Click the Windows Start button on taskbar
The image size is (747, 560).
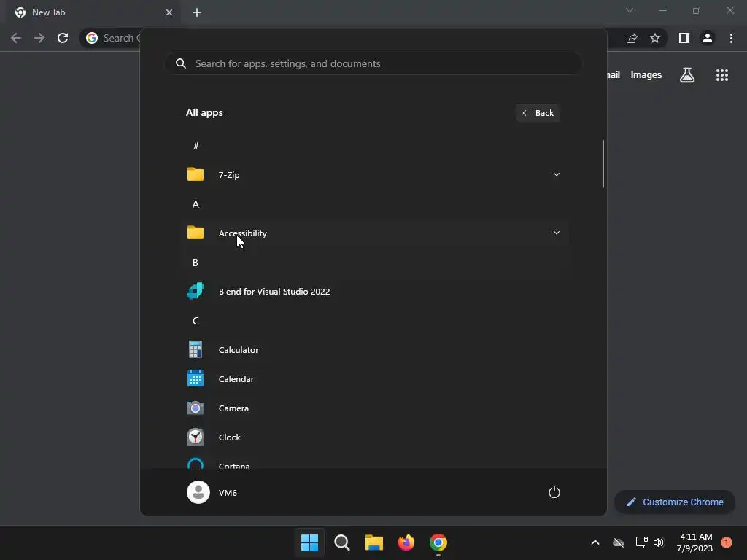click(x=309, y=542)
